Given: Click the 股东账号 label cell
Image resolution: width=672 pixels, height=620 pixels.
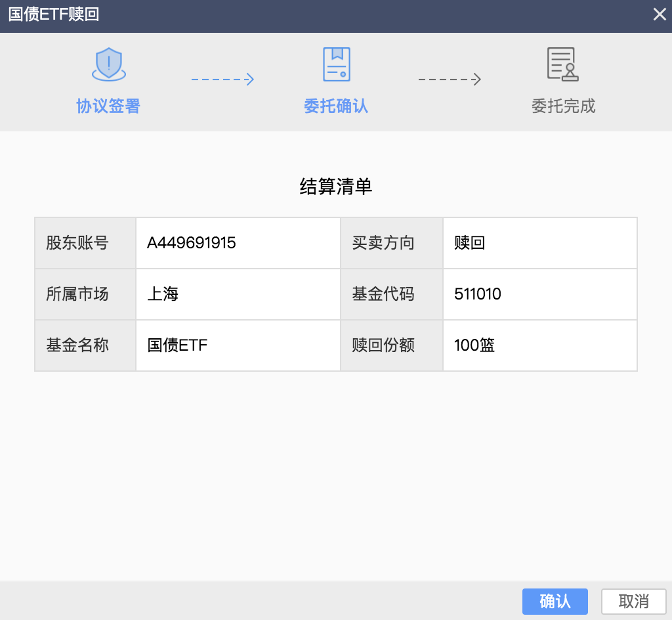Looking at the screenshot, I should tap(77, 243).
